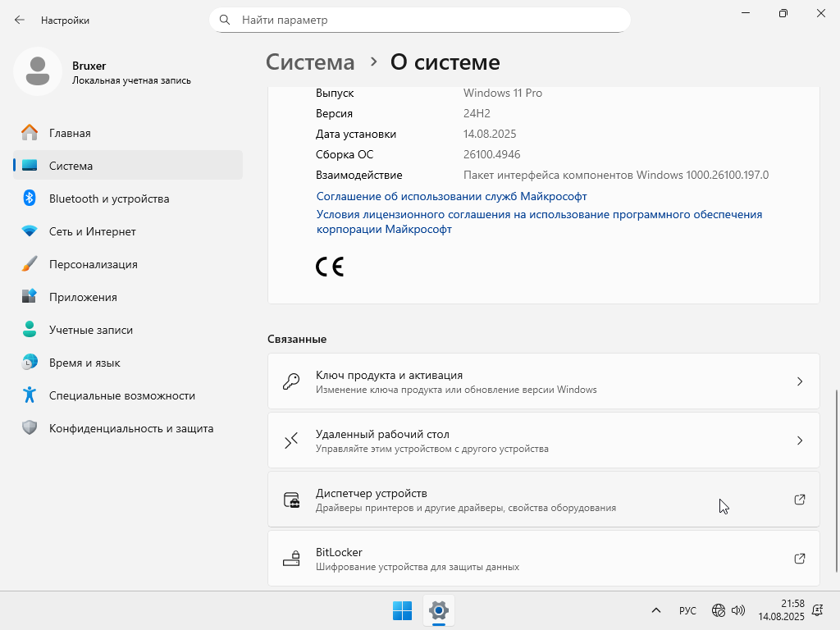Click the search magnifier icon
This screenshot has height=630, width=840.
225,20
